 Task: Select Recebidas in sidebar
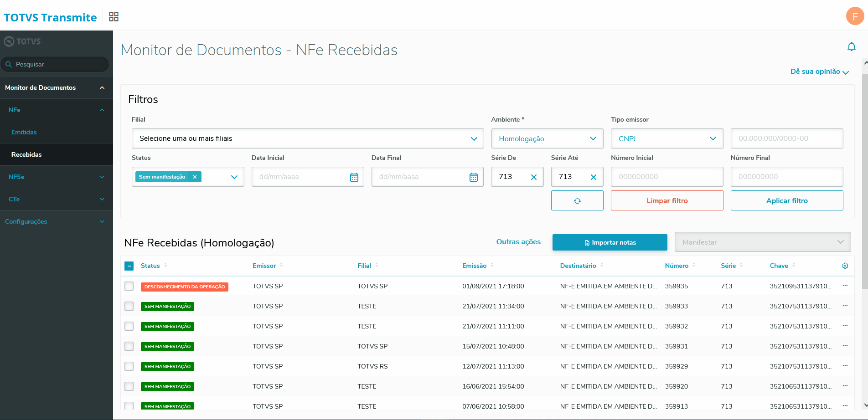(x=57, y=154)
